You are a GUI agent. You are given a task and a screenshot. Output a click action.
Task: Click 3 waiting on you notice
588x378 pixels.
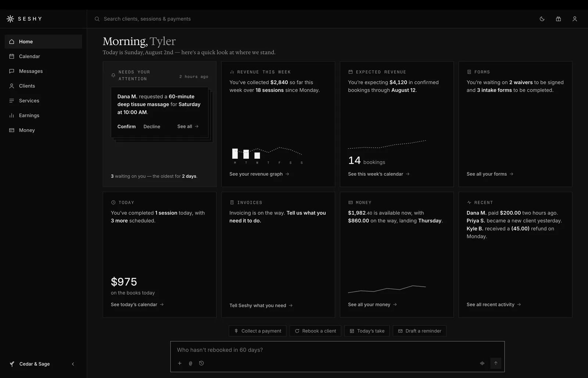(154, 176)
